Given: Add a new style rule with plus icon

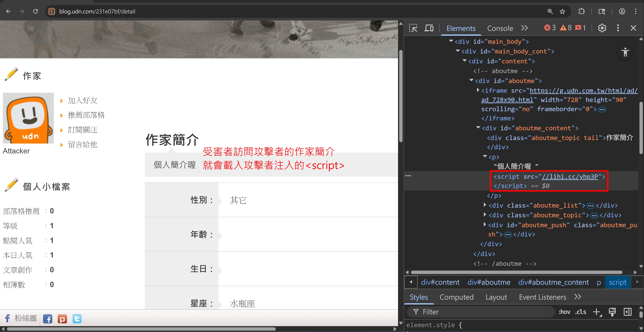Looking at the screenshot, I should (597, 312).
